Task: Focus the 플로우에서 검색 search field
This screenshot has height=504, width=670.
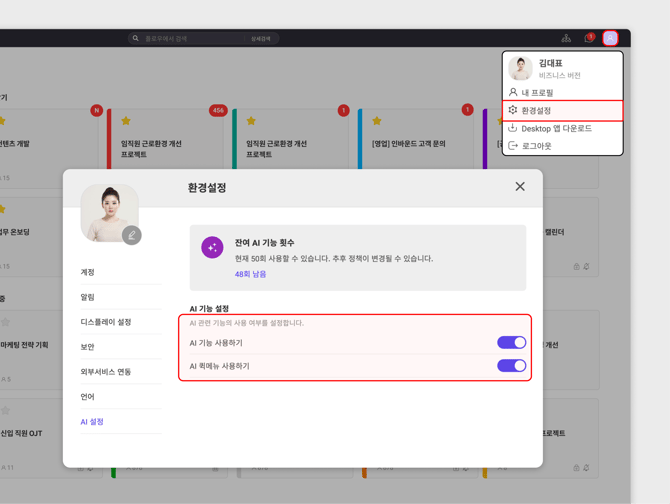Action: [x=192, y=39]
